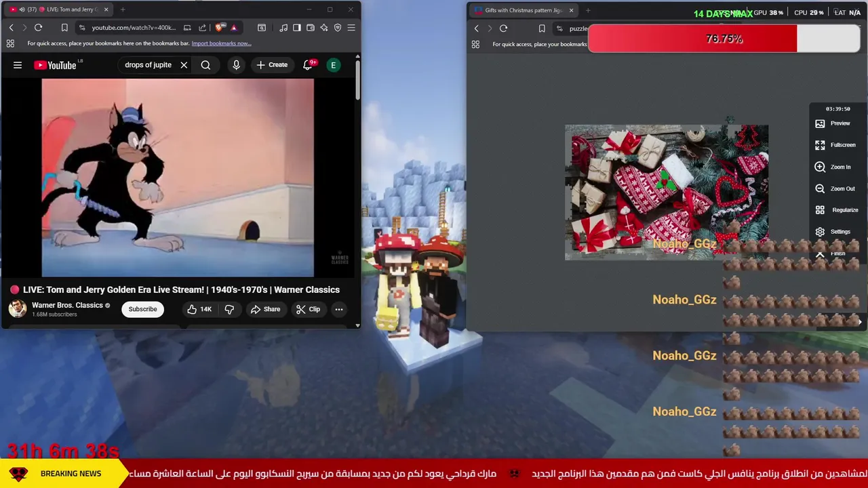Viewport: 868px width, 488px height.
Task: Click the YouTube page scrollbar
Action: coord(357,81)
